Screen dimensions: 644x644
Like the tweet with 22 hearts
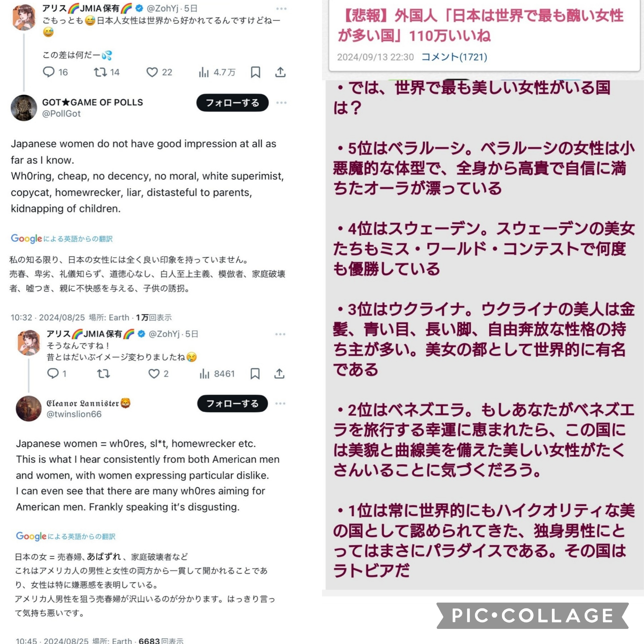tap(159, 72)
